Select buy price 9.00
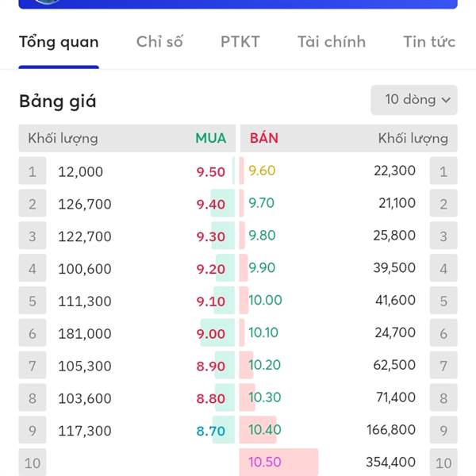 (211, 334)
